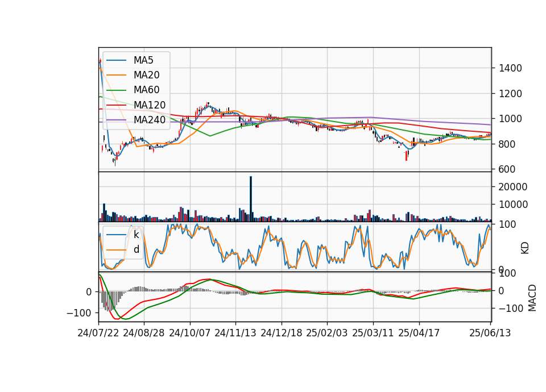
Task: Click the orange MA20 legend line sample
Action: 116,75
